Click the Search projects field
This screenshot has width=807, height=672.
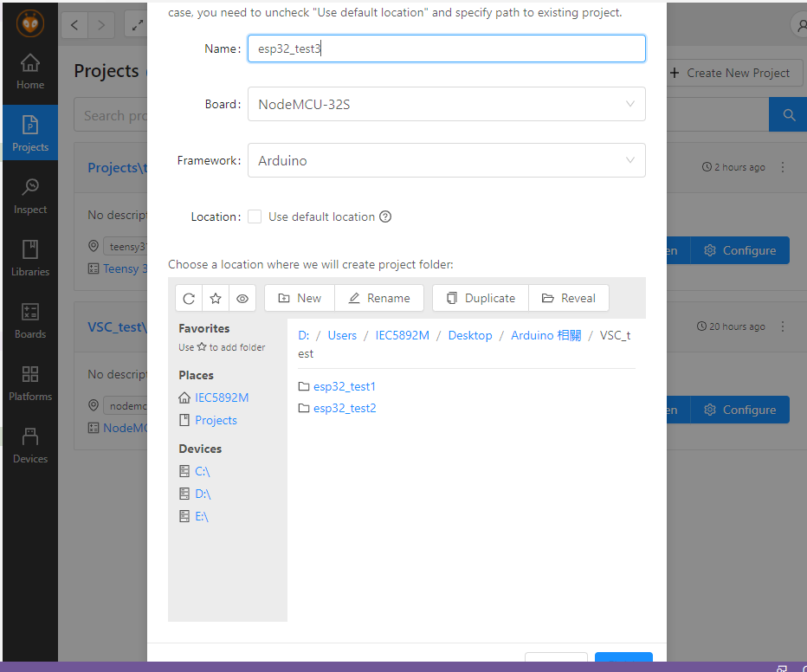[111, 115]
